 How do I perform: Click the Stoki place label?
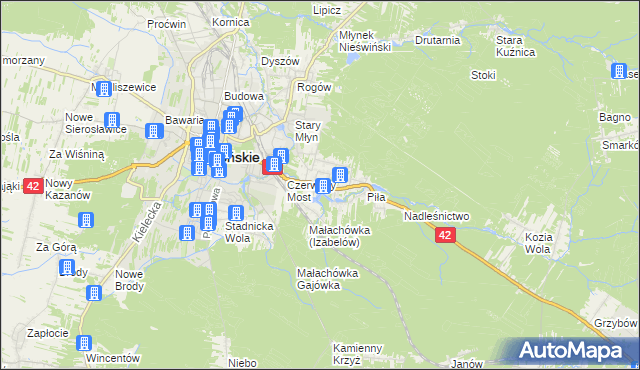pos(483,75)
